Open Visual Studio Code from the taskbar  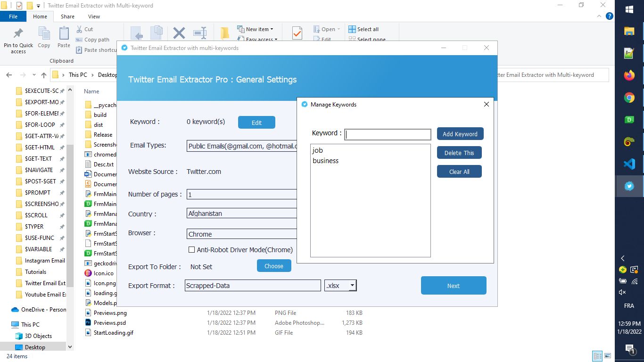pyautogui.click(x=629, y=164)
